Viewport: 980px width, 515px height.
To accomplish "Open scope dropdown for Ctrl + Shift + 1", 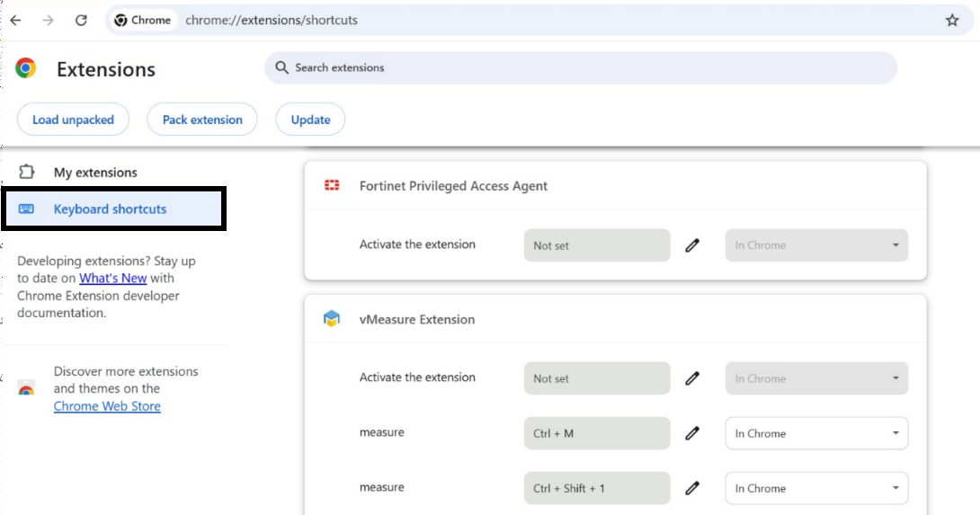I will pyautogui.click(x=816, y=488).
